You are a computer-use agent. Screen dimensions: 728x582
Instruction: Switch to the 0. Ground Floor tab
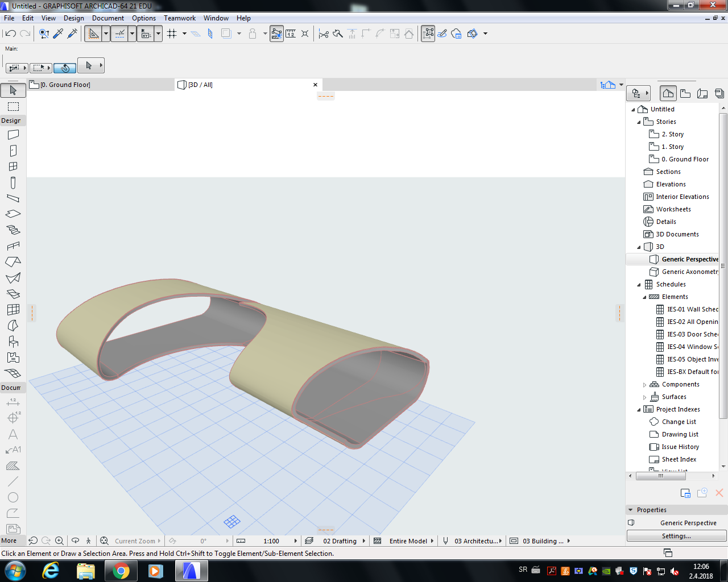tap(65, 85)
